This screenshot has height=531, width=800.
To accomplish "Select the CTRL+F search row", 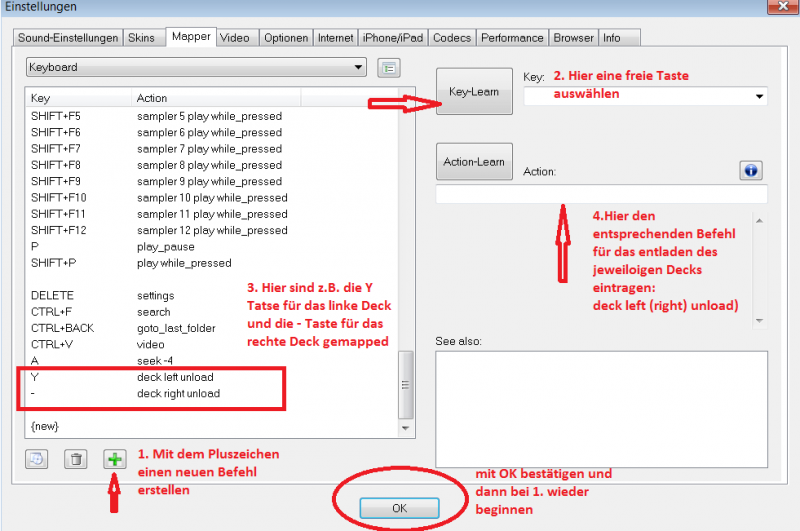I will tap(211, 312).
